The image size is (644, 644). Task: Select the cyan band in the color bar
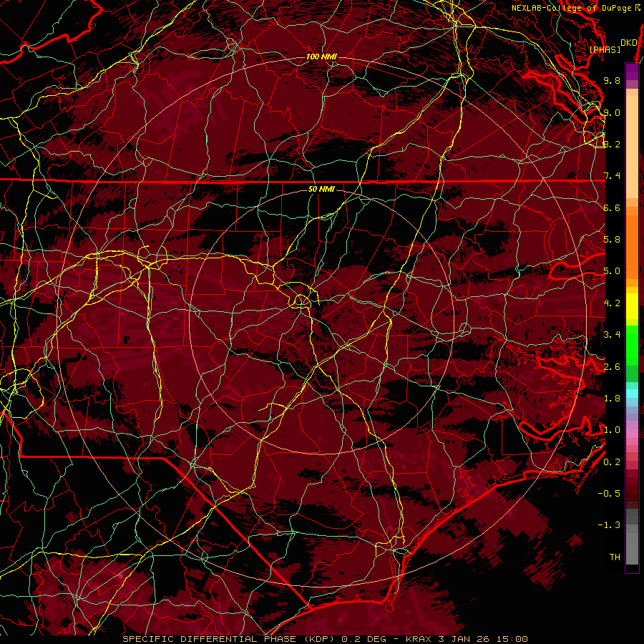(x=632, y=394)
